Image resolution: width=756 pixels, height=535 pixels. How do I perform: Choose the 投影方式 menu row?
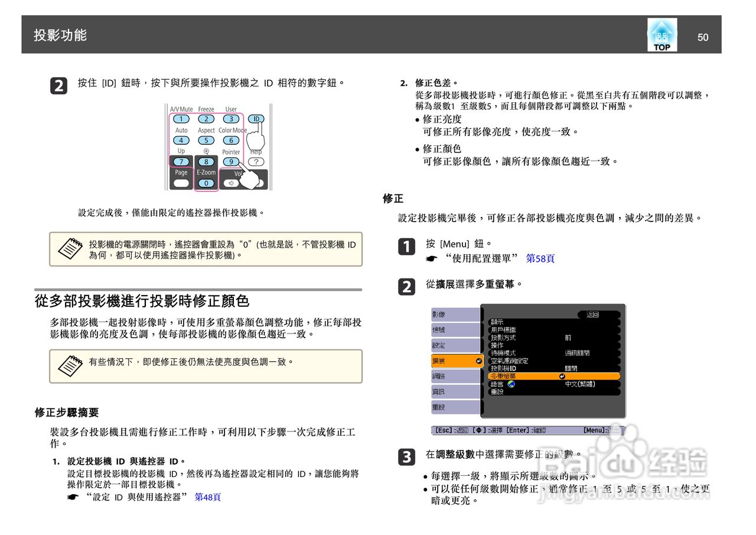tap(554, 338)
